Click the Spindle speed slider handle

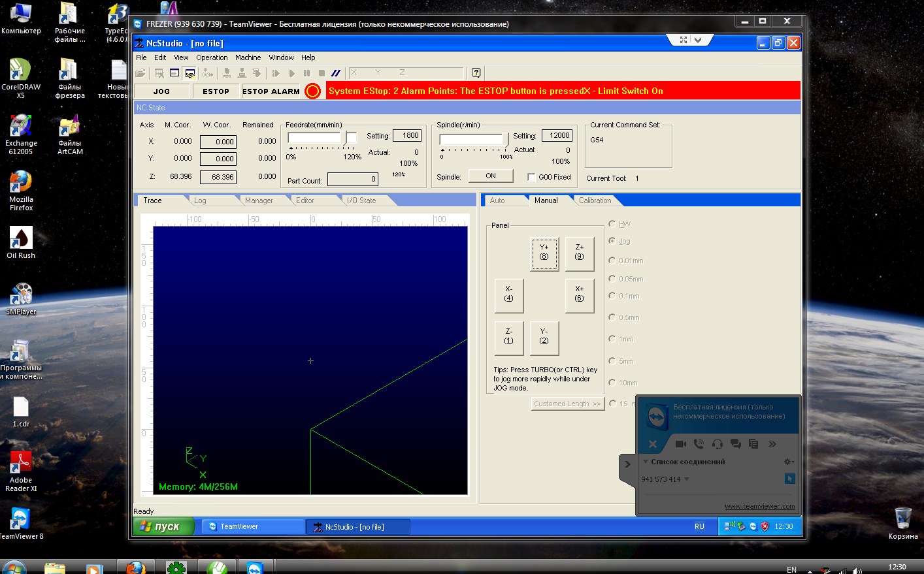(x=505, y=140)
